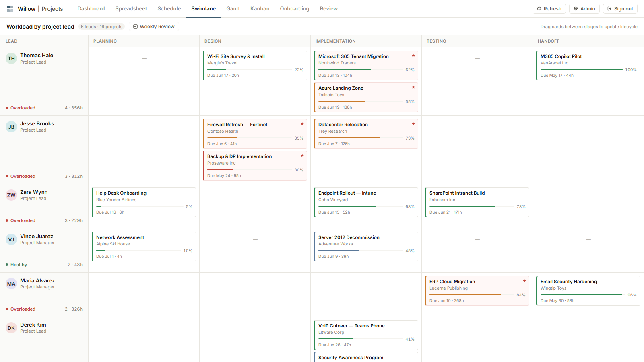Click Jesse Brooks' JB avatar

point(11,127)
